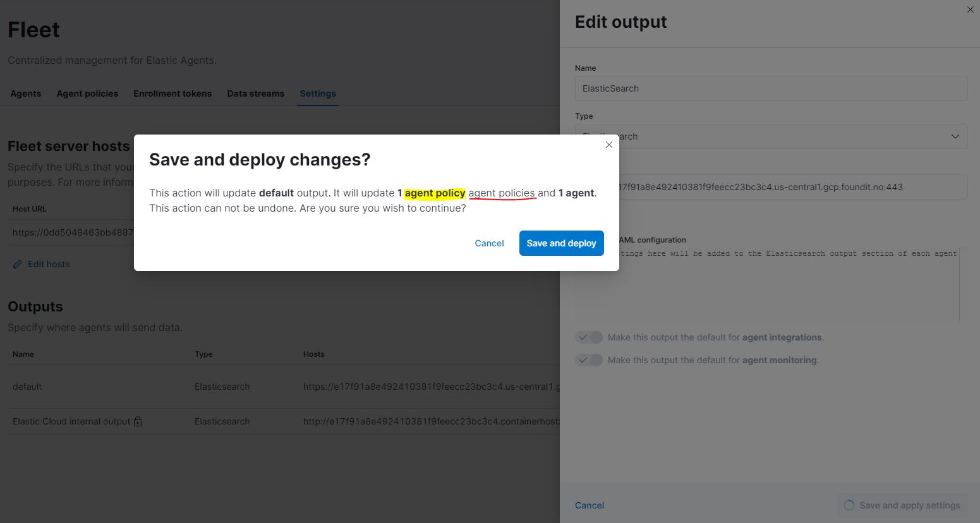
Task: Click Cancel in the Edit output flyout
Action: coord(589,505)
